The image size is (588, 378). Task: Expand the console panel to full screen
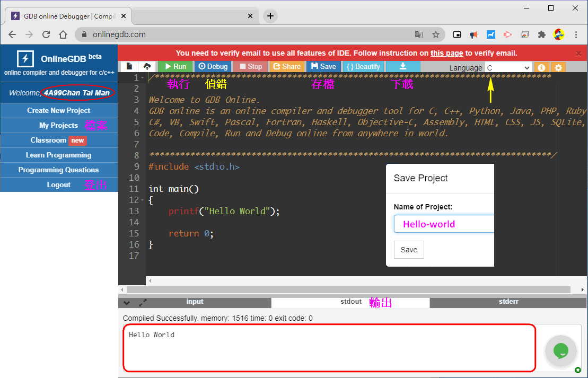143,303
